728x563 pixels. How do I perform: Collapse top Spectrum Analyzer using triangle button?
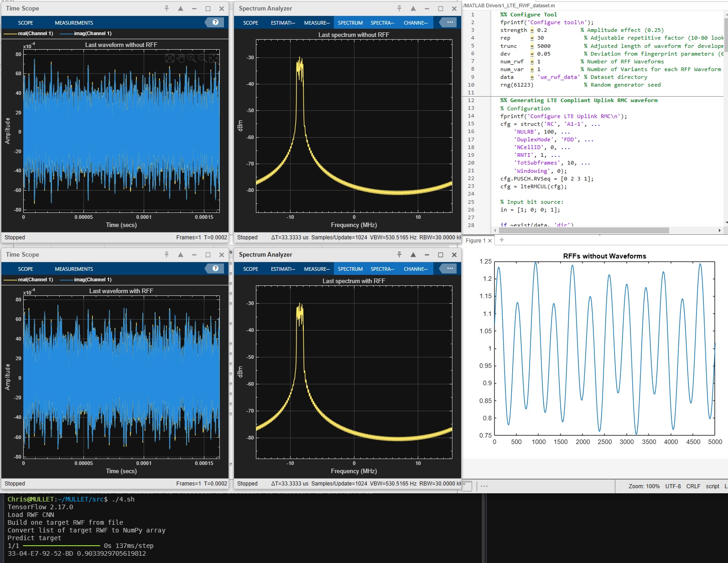pyautogui.click(x=413, y=9)
